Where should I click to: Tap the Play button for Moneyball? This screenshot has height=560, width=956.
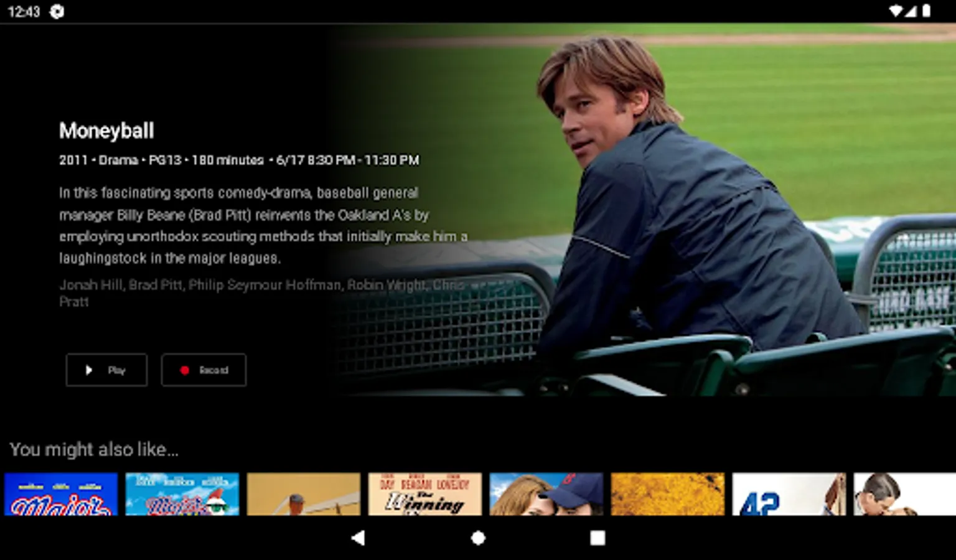(x=106, y=370)
